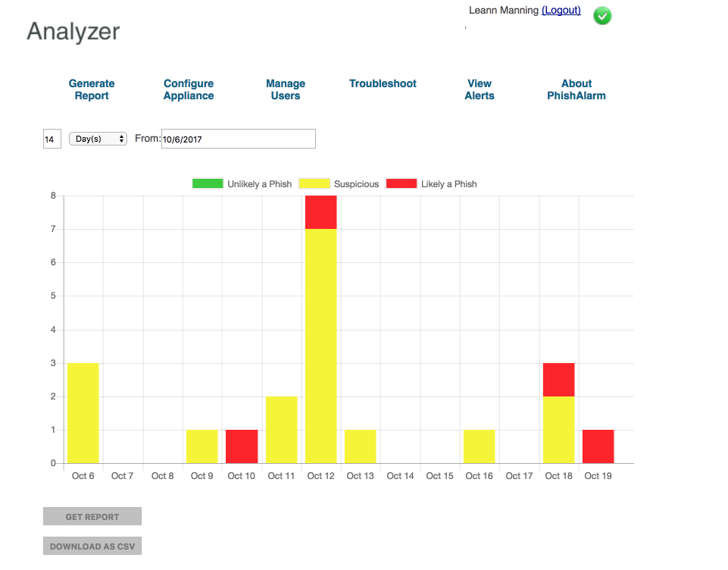
Task: Toggle the Unlikely a Phish legend series
Action: pyautogui.click(x=242, y=184)
